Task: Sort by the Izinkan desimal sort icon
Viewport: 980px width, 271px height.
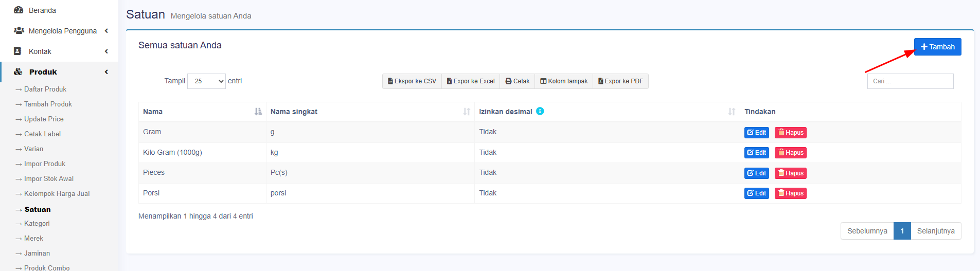Action: click(732, 112)
